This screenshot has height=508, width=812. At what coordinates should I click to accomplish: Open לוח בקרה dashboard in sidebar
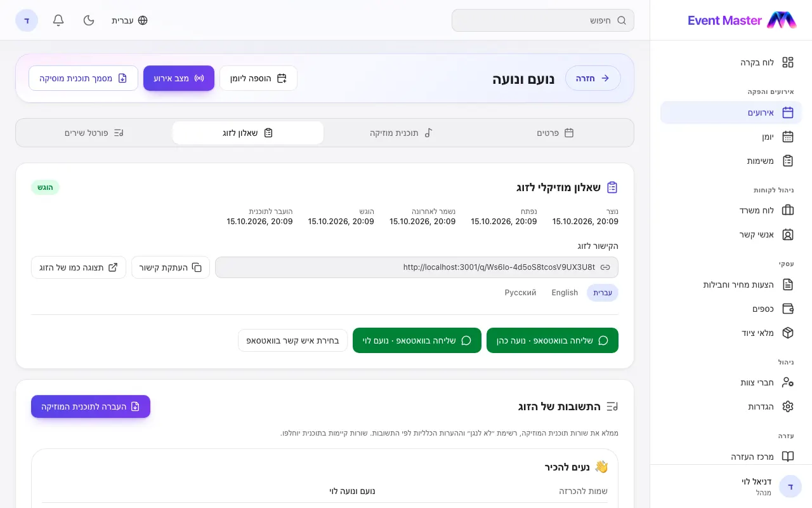click(731, 62)
